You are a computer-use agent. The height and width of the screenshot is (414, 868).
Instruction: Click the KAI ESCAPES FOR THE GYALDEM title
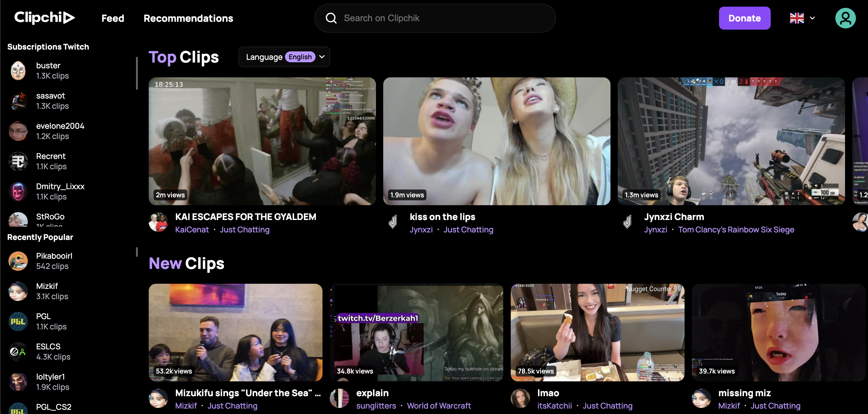[x=246, y=217]
